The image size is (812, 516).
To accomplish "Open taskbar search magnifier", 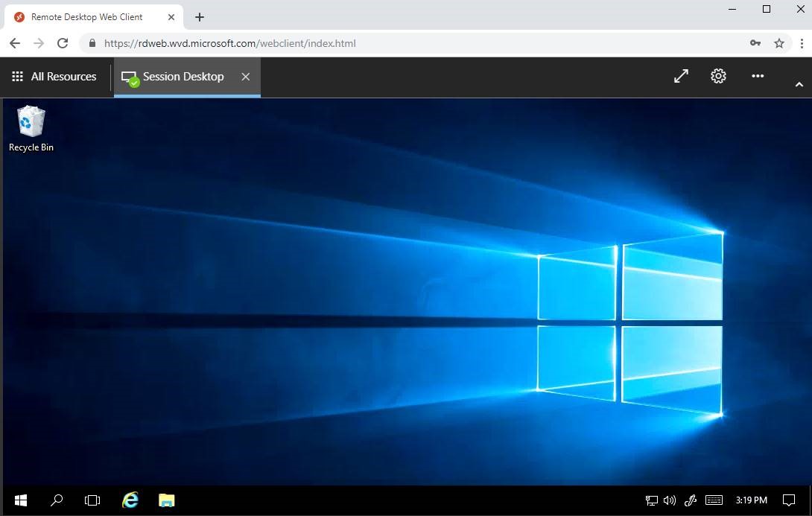I will point(57,500).
